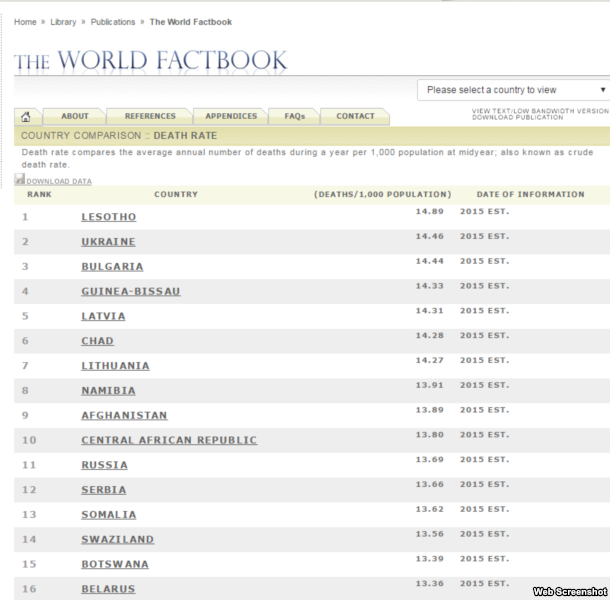Viewport: 610px width, 600px height.
Task: Select the FAQs tab
Action: [295, 116]
